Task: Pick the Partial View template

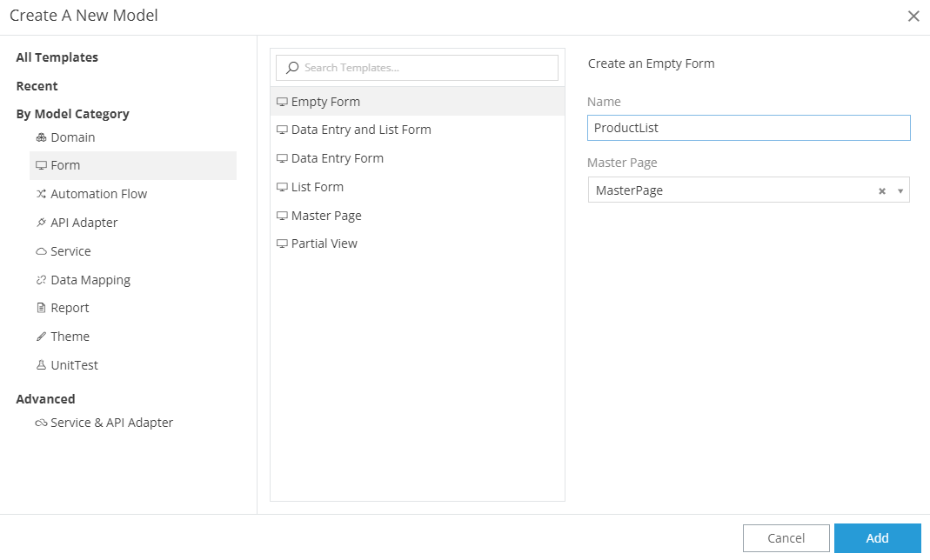Action: click(324, 243)
